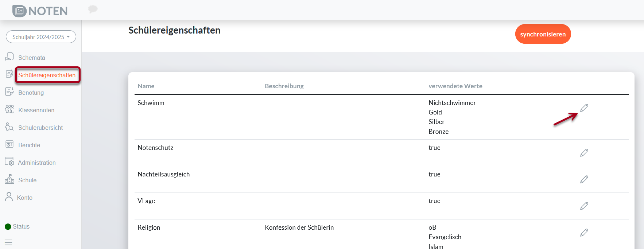The width and height of the screenshot is (644, 249).
Task: Edit the Notenschutz property pencil icon
Action: (x=584, y=153)
